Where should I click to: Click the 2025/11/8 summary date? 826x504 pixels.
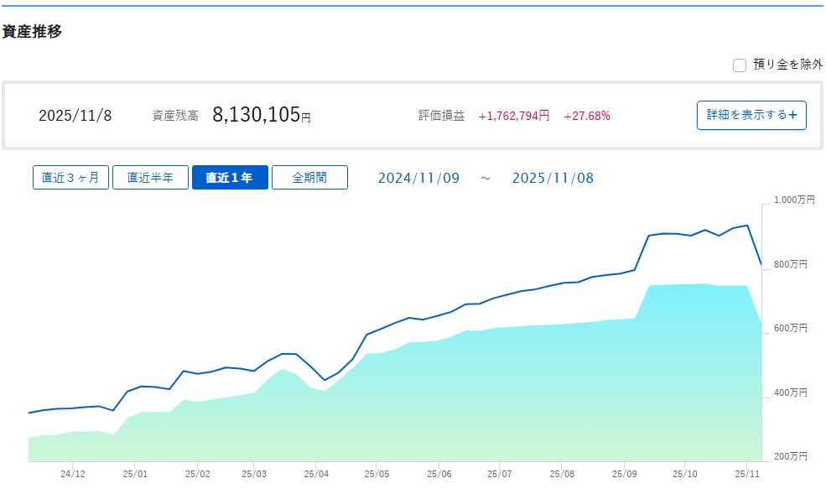[x=75, y=116]
